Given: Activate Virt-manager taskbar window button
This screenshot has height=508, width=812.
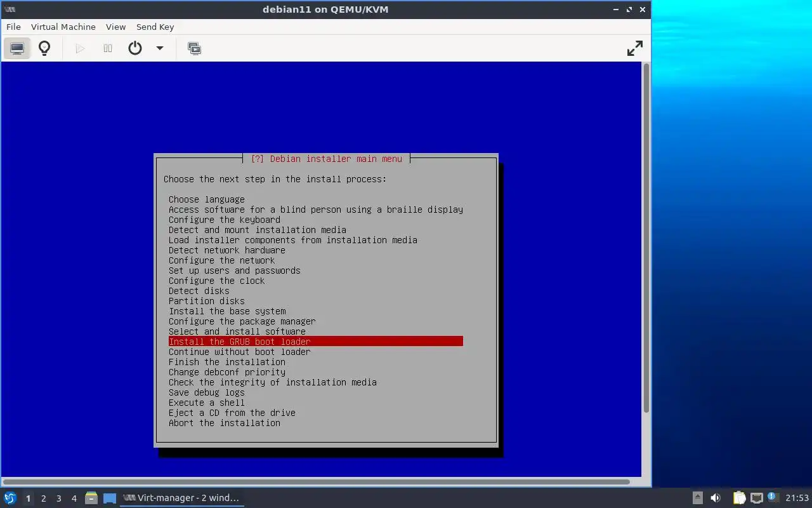Looking at the screenshot, I should click(181, 498).
